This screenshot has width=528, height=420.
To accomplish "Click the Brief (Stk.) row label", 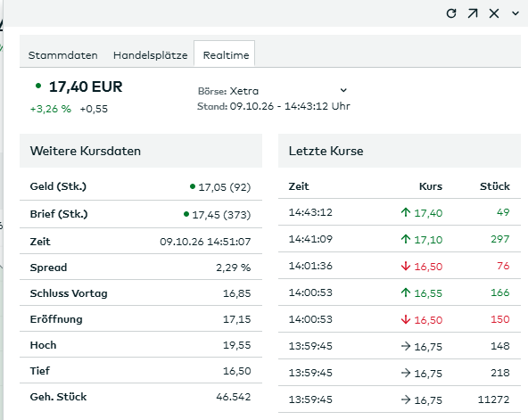I will coord(59,214).
